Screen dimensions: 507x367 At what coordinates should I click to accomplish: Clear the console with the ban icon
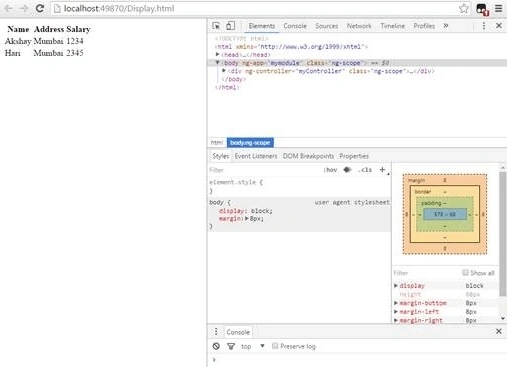point(216,346)
